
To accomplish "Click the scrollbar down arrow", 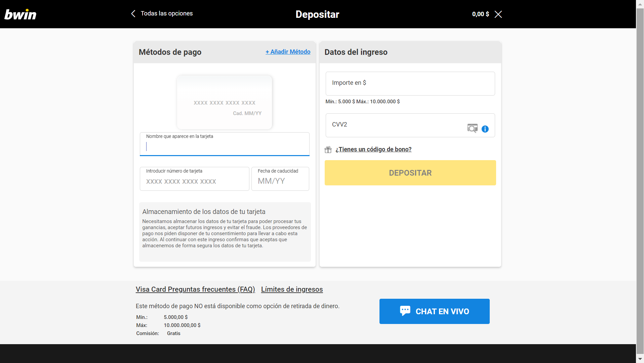I will click(x=640, y=359).
